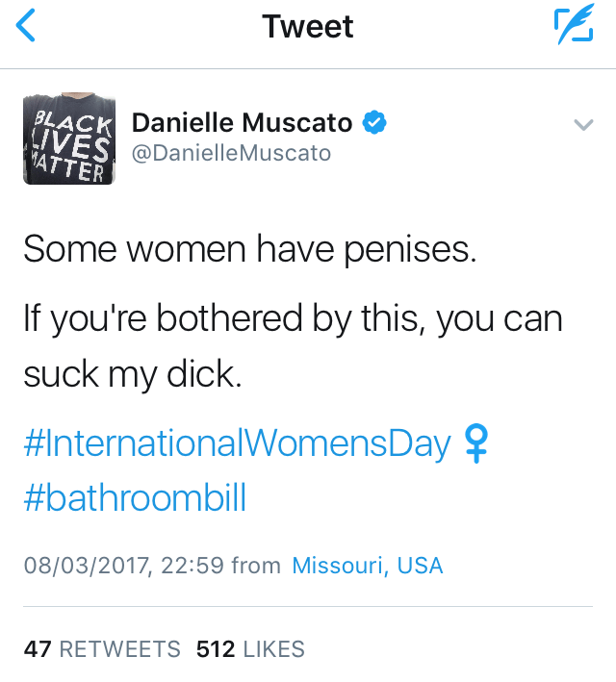616x682 pixels.
Task: Tap the tweet line starting "If you're bothered"
Action: (x=292, y=318)
